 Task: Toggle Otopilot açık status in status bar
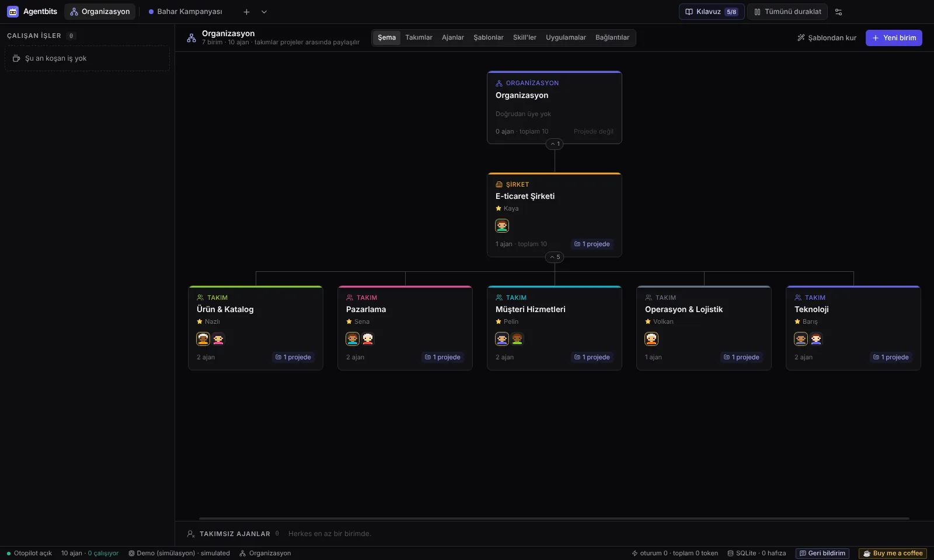tap(29, 553)
